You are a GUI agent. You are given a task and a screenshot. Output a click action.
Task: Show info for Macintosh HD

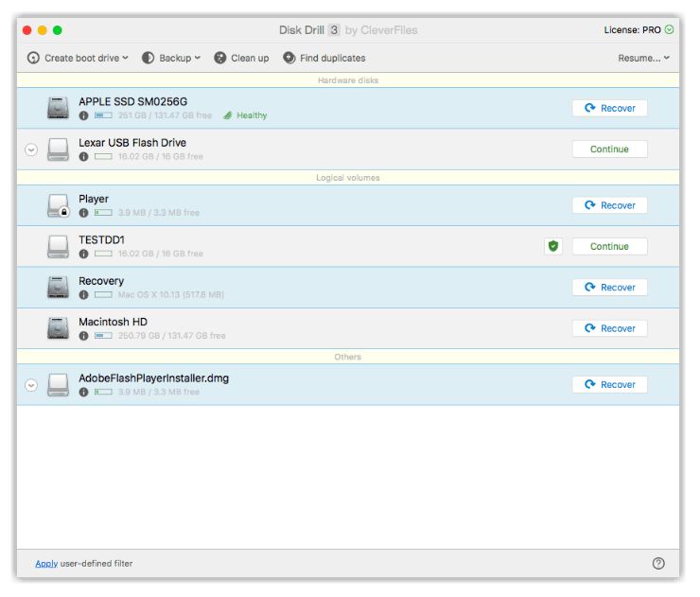[83, 336]
